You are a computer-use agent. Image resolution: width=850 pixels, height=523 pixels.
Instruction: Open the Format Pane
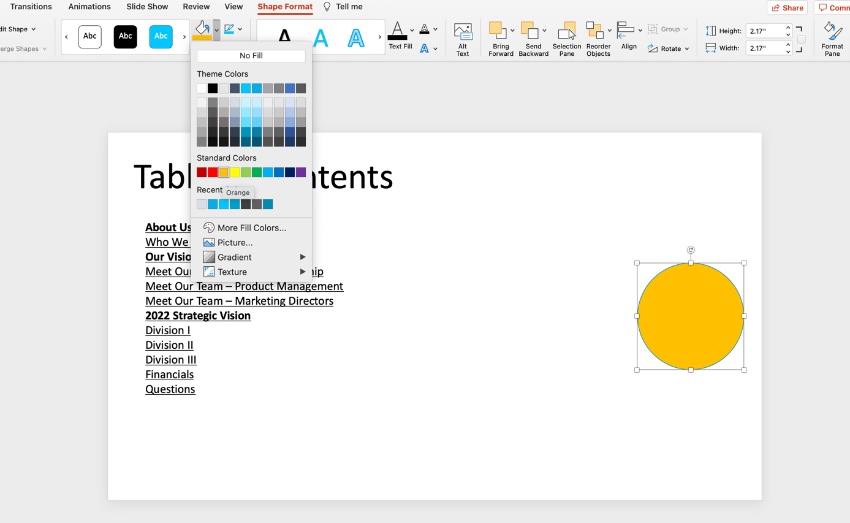pyautogui.click(x=832, y=40)
